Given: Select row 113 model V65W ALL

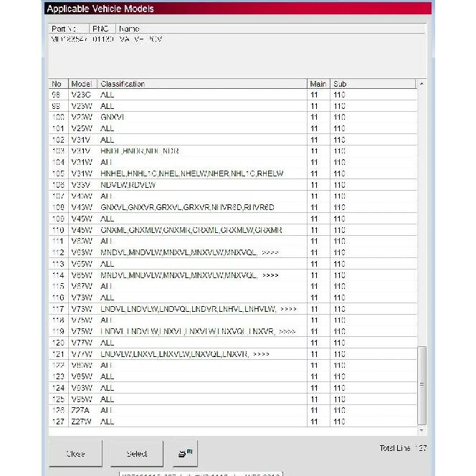Looking at the screenshot, I should tap(233, 264).
